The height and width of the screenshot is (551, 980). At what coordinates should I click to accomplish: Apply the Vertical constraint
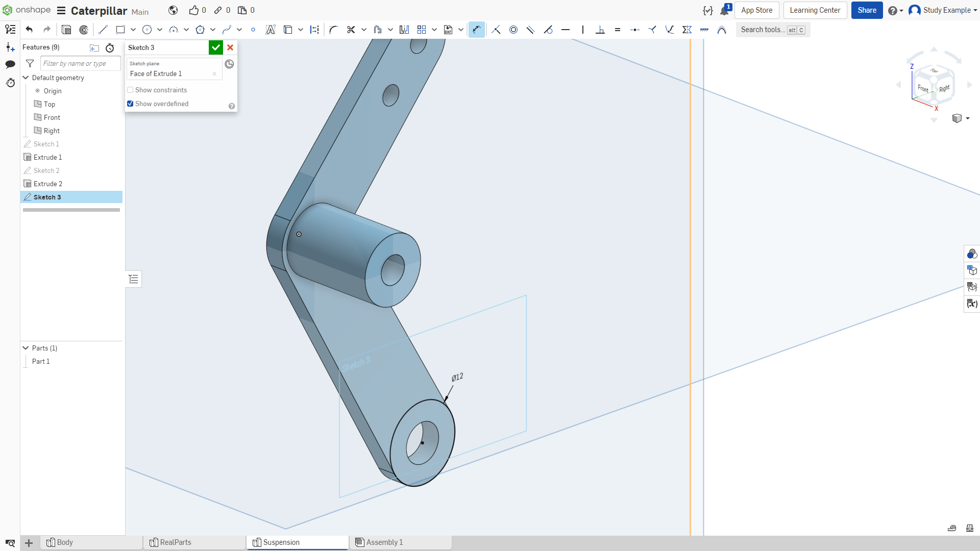pos(583,30)
